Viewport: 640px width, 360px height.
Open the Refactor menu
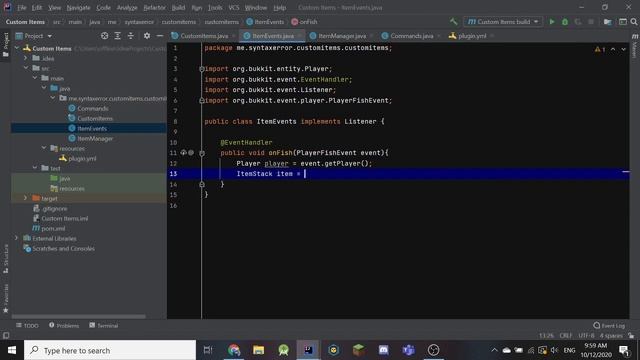point(154,7)
